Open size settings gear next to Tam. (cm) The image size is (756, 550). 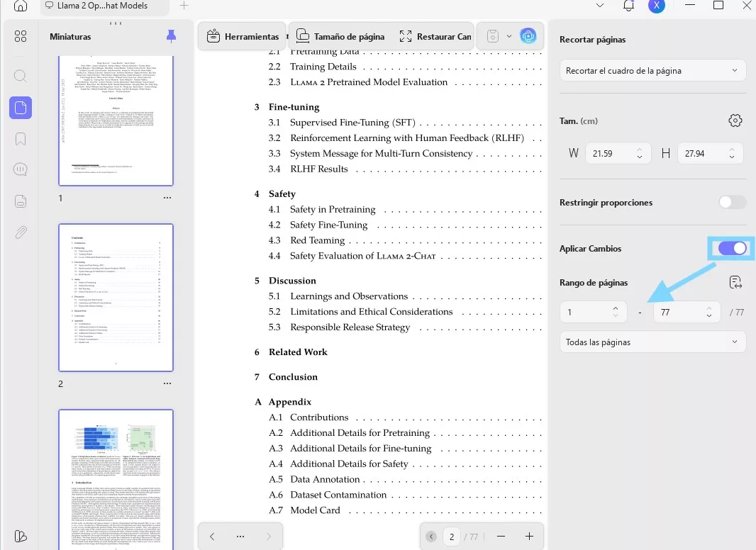pos(735,120)
